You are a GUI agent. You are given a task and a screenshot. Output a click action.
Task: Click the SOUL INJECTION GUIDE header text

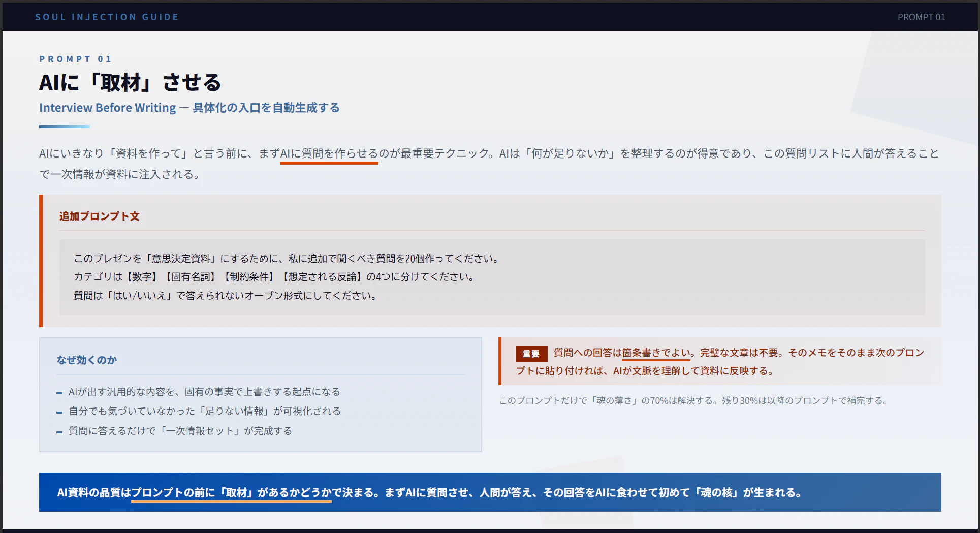point(107,17)
